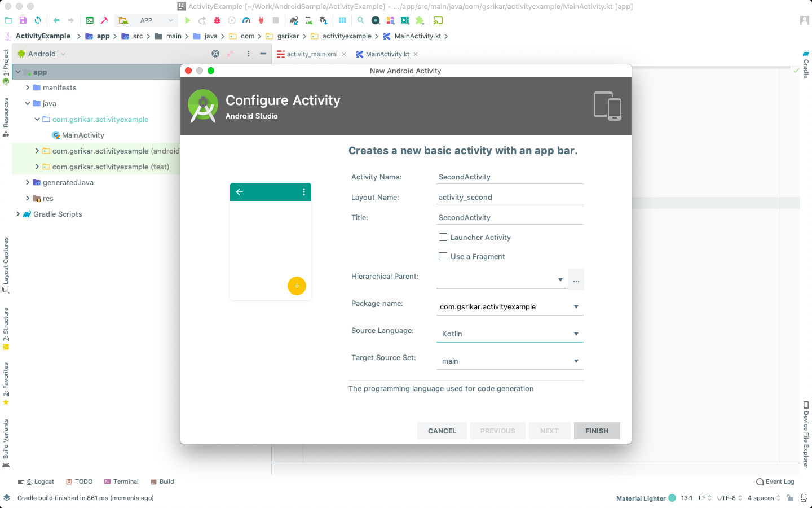Sync project with Gradle files

(x=293, y=20)
